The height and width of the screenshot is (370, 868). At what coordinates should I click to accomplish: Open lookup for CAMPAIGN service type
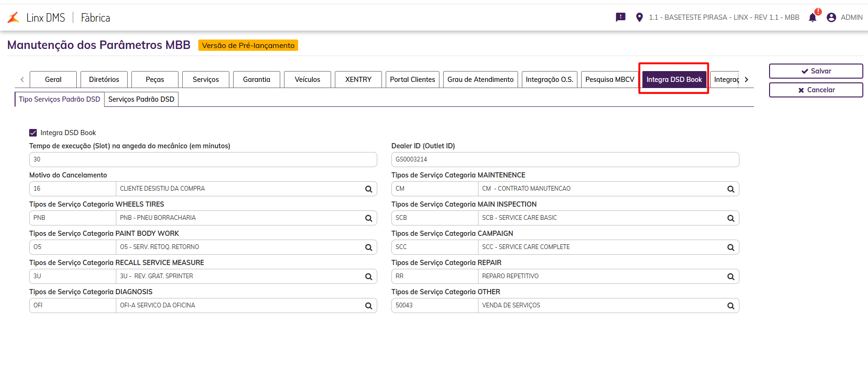pos(731,247)
